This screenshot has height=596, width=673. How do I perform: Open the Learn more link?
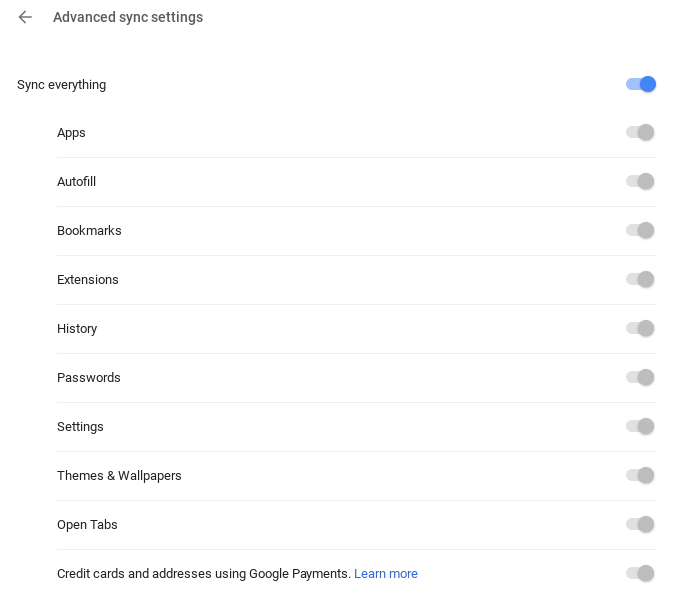tap(386, 574)
